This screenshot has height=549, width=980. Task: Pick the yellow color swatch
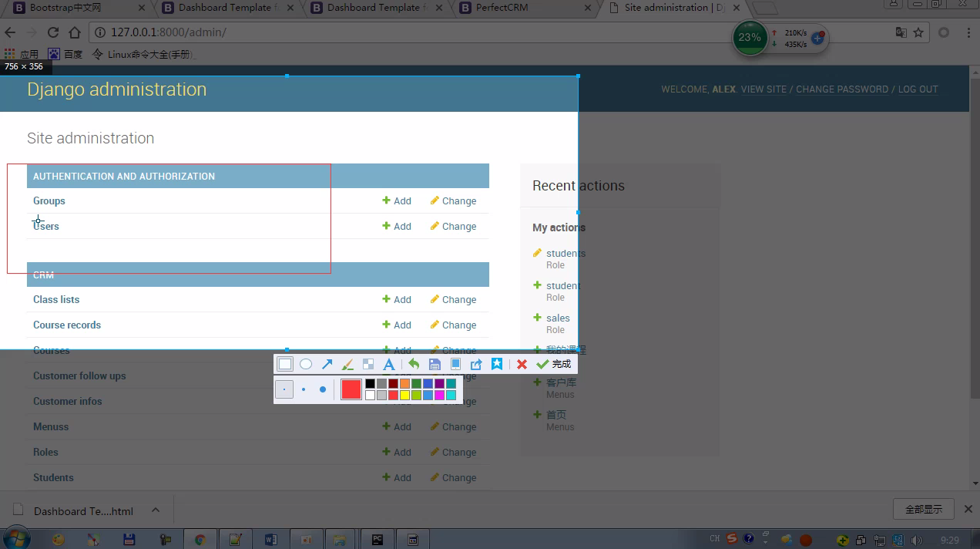click(404, 396)
